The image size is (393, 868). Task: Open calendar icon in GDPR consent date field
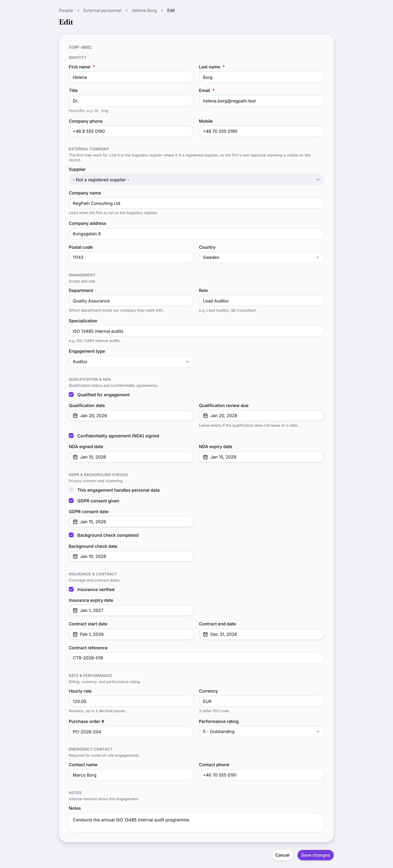click(75, 522)
